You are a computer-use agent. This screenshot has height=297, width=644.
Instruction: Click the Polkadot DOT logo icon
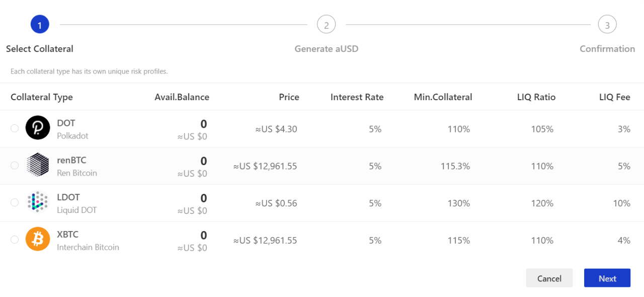[x=38, y=128]
